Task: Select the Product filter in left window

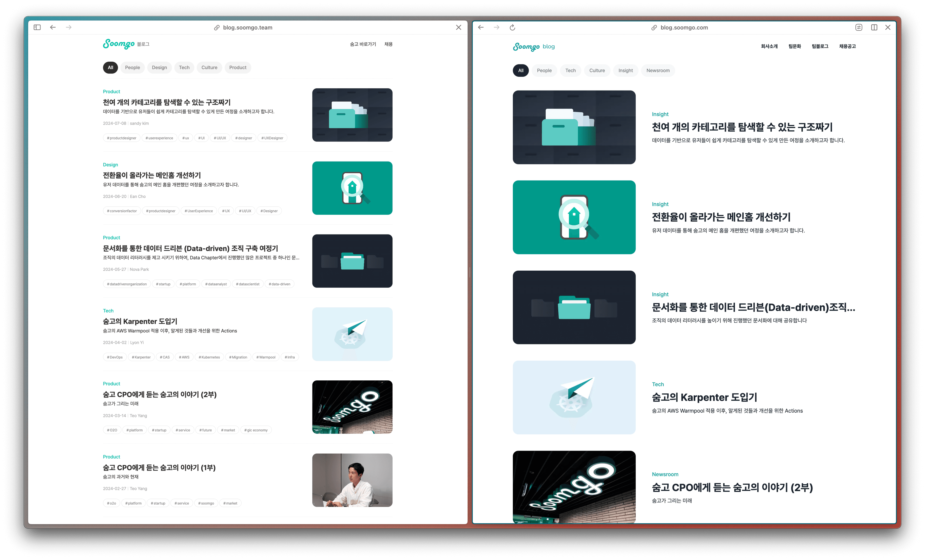Action: pyautogui.click(x=238, y=67)
